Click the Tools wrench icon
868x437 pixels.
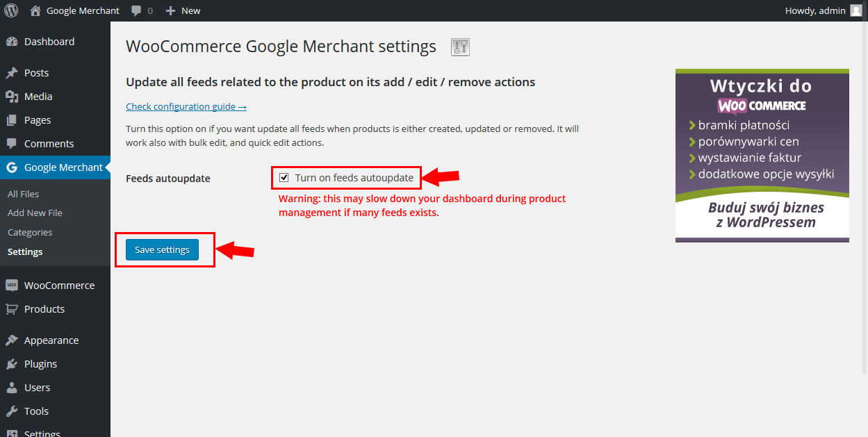(x=12, y=411)
